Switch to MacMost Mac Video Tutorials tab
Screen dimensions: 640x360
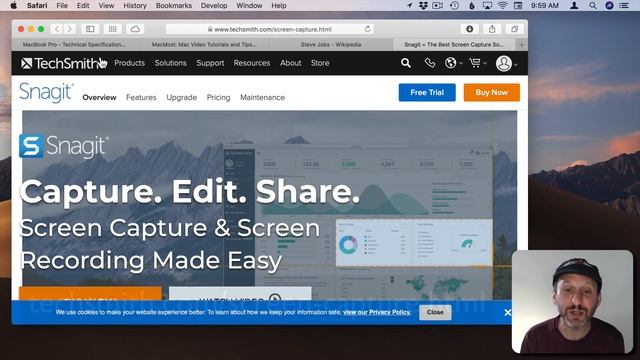204,44
